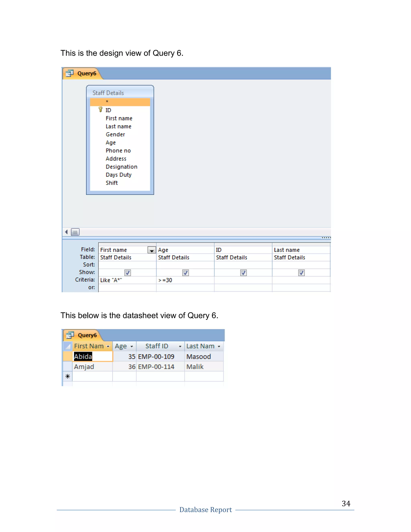Click the pane splitter grip dots
This screenshot has width=411, height=532.
pyautogui.click(x=326, y=238)
